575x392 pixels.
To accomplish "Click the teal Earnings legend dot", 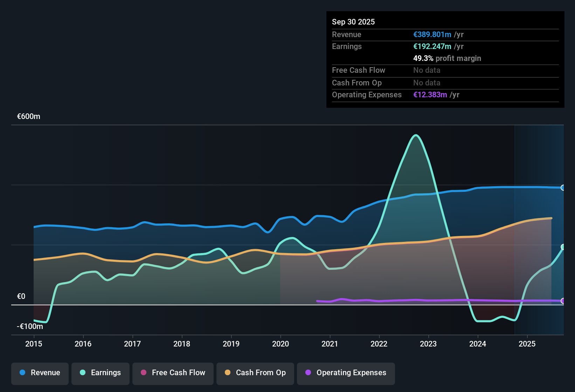I will pyautogui.click(x=83, y=372).
